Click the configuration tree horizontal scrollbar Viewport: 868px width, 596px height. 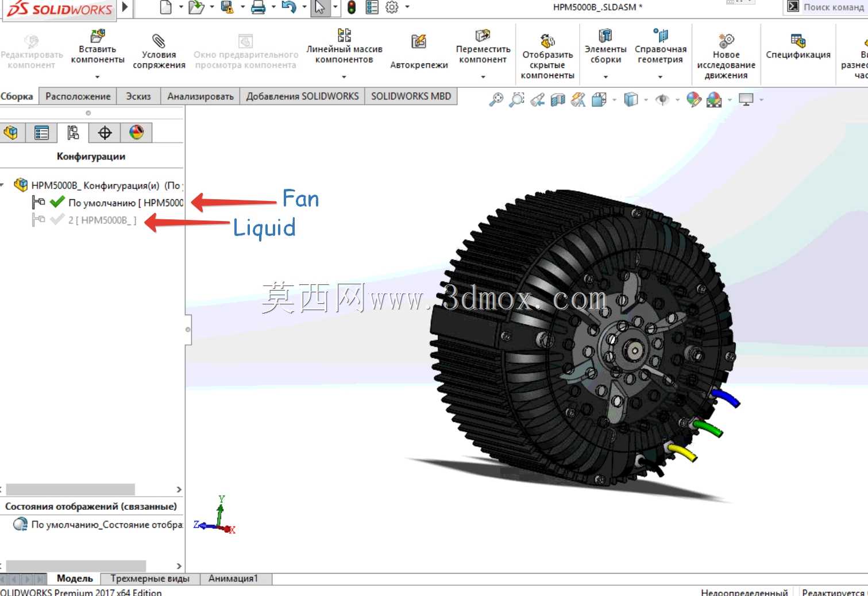(x=70, y=489)
